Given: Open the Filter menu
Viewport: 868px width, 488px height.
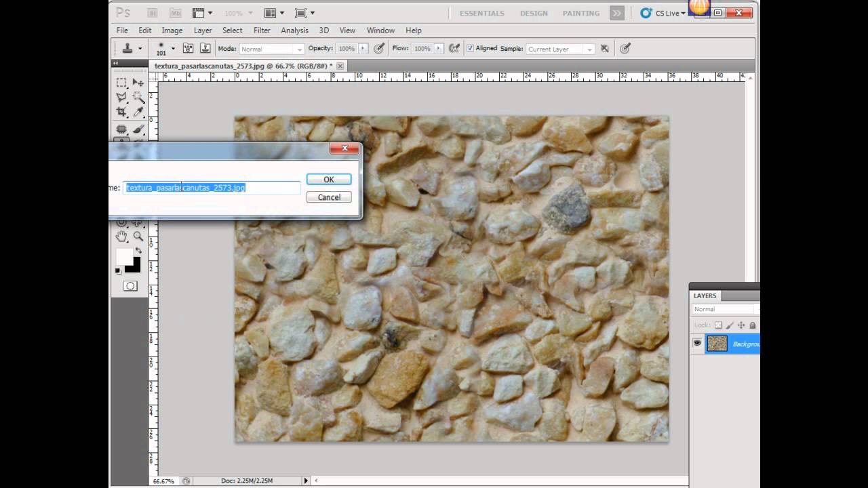Looking at the screenshot, I should 262,30.
